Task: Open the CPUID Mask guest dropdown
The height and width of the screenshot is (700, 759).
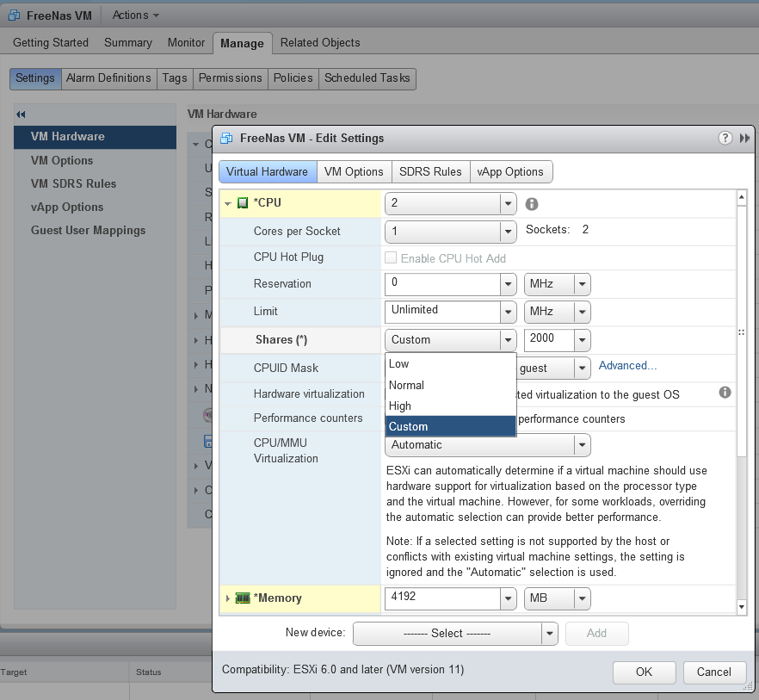Action: coord(582,369)
